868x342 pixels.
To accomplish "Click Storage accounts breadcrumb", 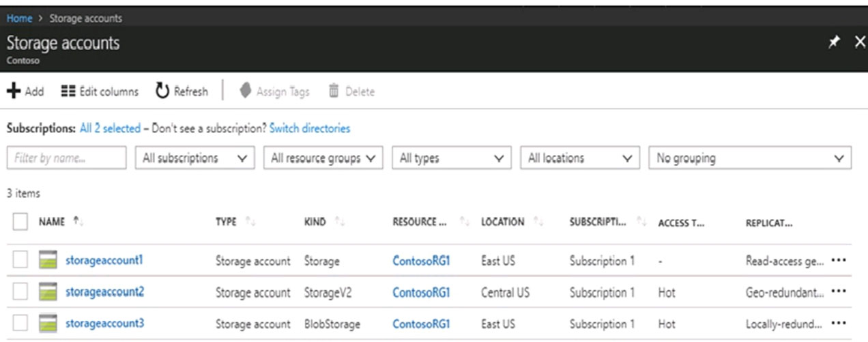I will (86, 18).
